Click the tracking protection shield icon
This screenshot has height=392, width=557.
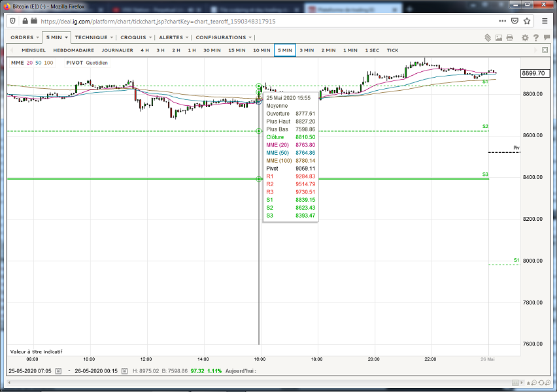tap(13, 21)
